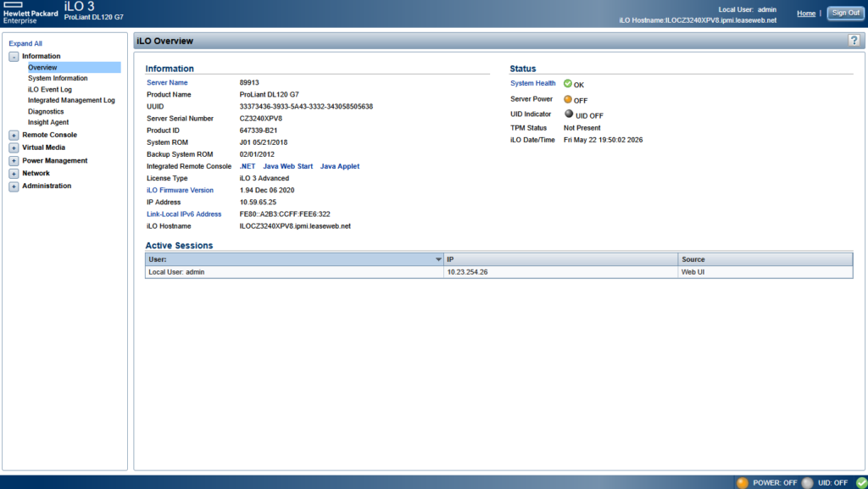Click IP Address value 10.59.65.25

(x=258, y=203)
